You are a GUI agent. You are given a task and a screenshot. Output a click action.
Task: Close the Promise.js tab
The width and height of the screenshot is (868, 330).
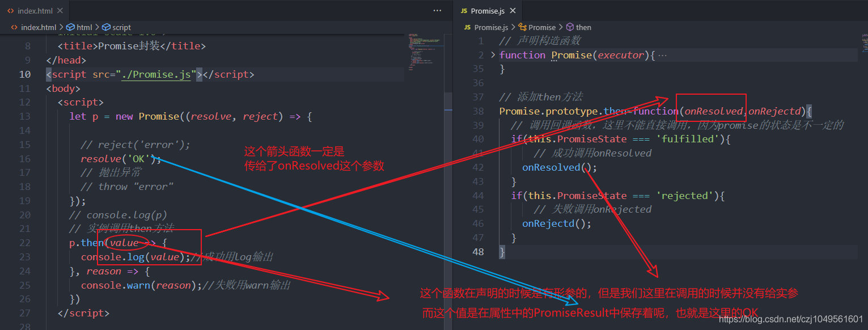[x=513, y=11]
